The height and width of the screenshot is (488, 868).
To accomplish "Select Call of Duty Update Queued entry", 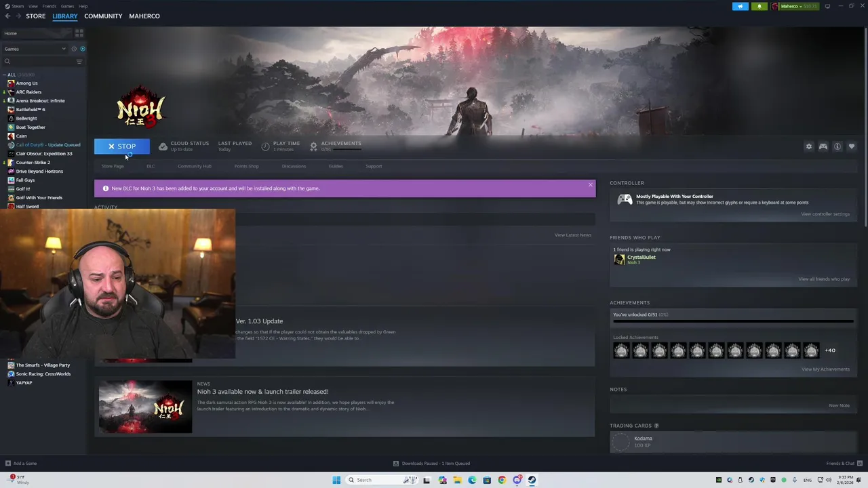I will (x=47, y=145).
